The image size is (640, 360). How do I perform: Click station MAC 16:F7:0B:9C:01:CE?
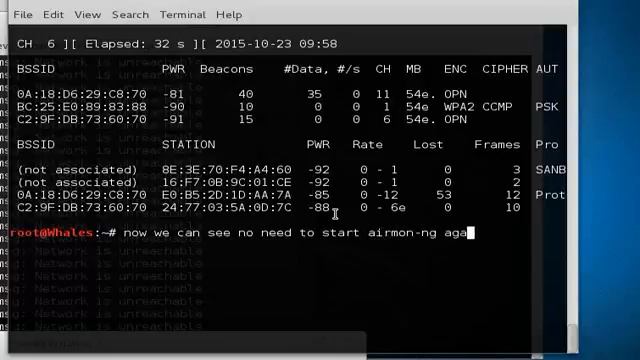point(227,182)
